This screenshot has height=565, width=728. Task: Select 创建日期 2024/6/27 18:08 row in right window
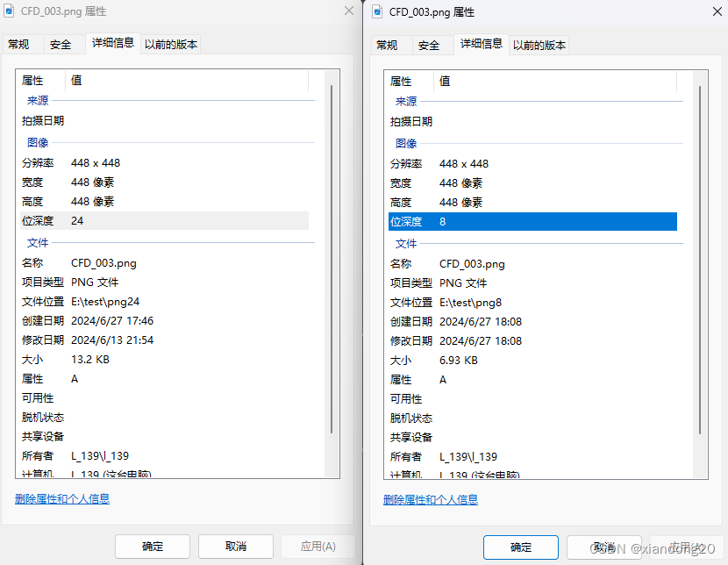pyautogui.click(x=532, y=322)
